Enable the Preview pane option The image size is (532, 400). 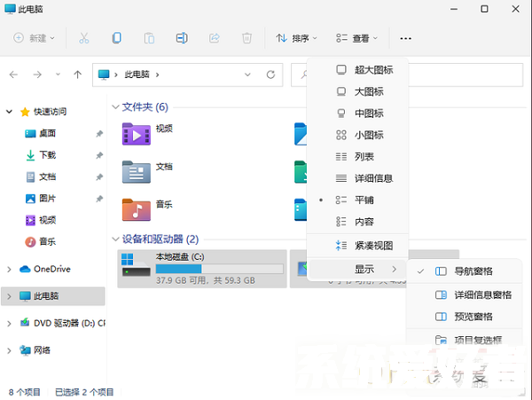coord(473,317)
